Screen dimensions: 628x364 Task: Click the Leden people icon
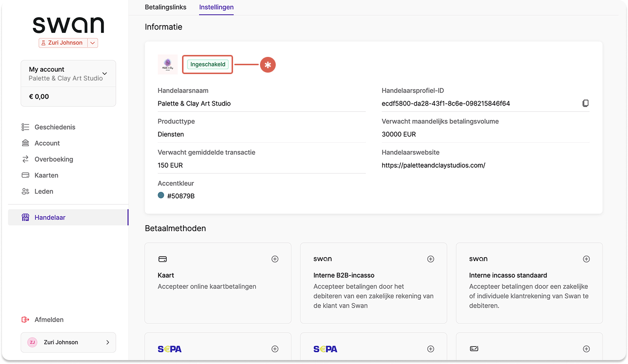point(26,191)
